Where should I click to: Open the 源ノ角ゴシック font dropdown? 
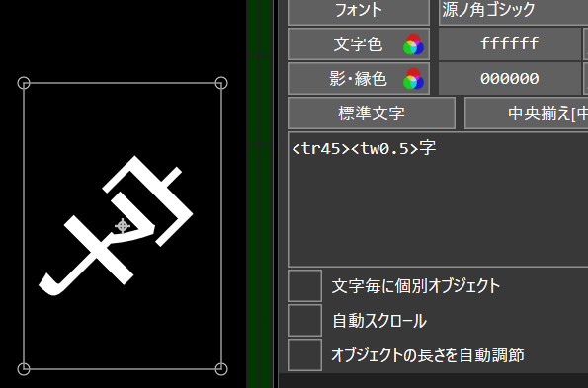point(513,11)
